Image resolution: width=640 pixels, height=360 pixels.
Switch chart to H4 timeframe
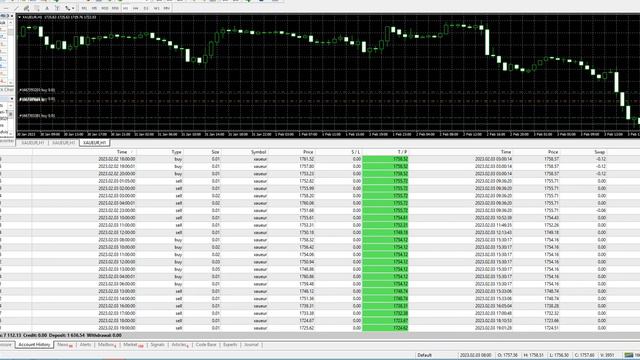click(x=136, y=8)
